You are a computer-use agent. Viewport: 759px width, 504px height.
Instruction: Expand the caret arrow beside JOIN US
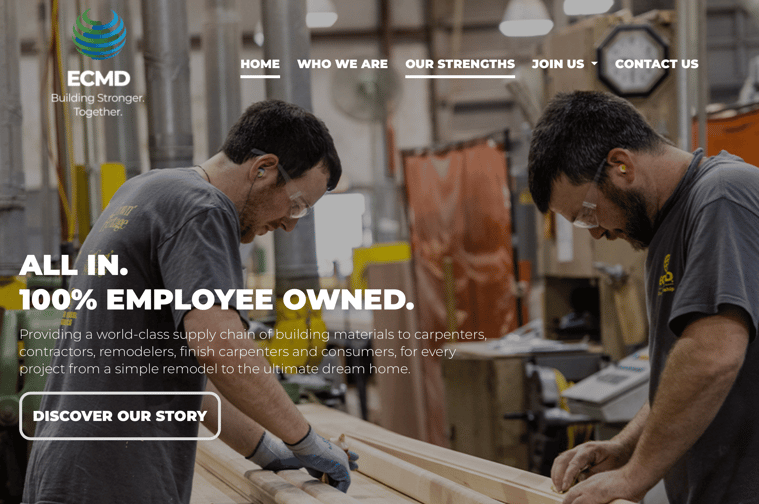click(594, 63)
